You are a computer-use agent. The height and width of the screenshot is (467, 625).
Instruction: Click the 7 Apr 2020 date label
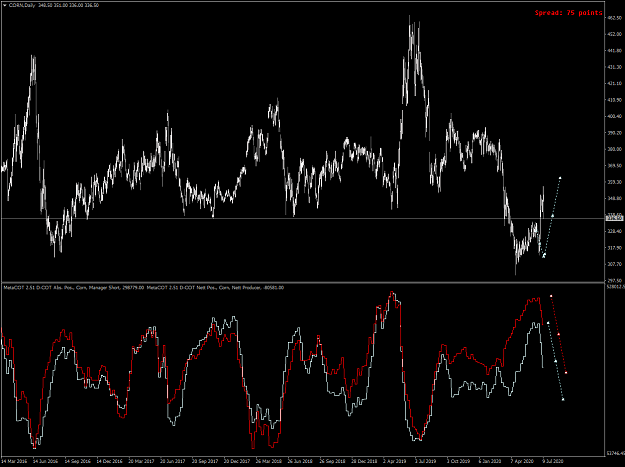click(523, 461)
